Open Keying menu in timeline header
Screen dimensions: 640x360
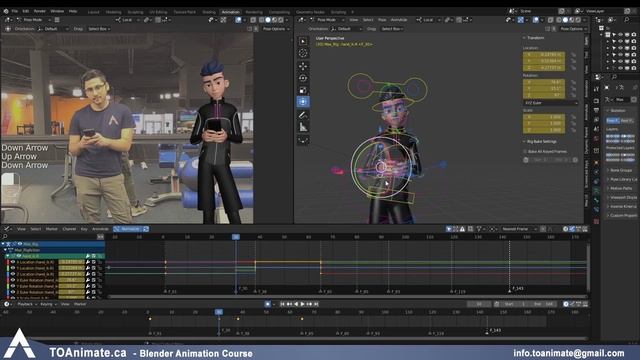(x=48, y=304)
